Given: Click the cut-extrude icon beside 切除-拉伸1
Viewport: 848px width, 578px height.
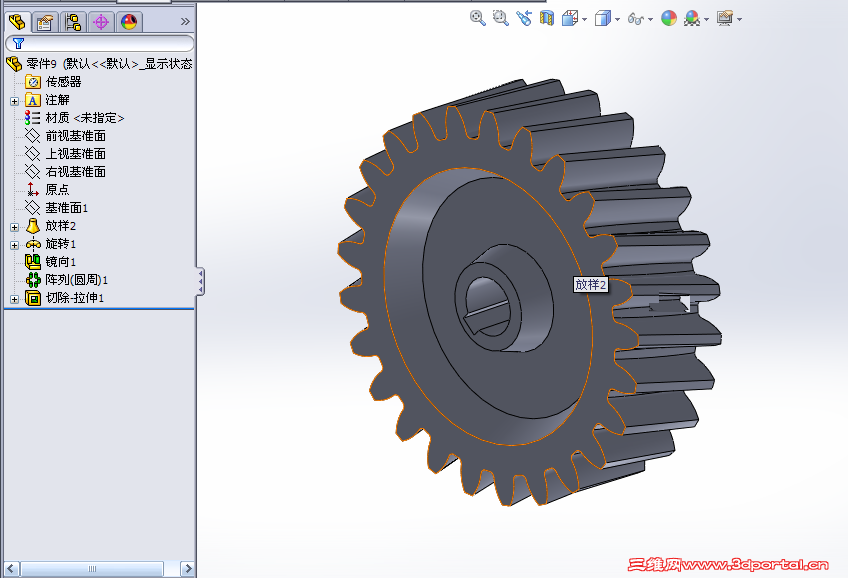Looking at the screenshot, I should point(33,298).
